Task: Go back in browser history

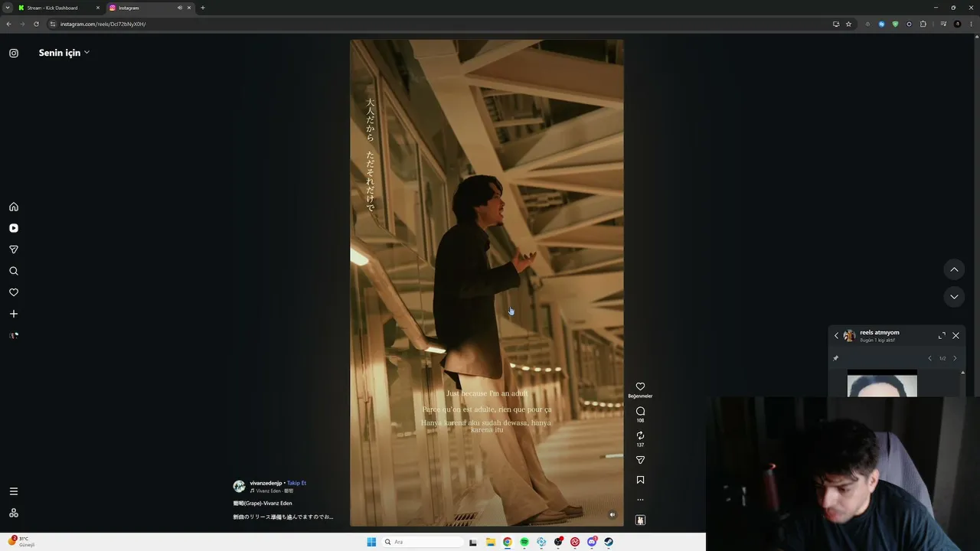Action: pos(8,24)
